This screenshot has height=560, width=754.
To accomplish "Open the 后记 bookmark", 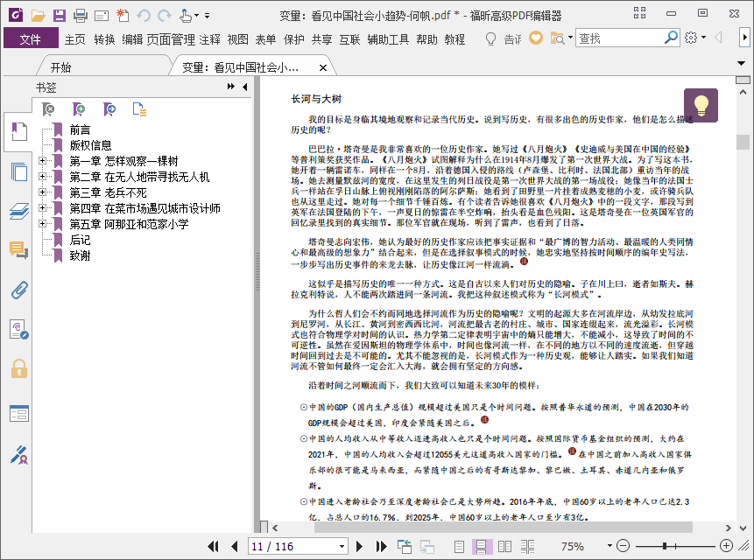I will point(80,240).
